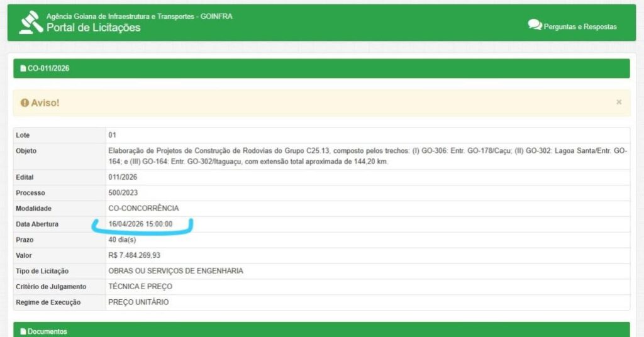Click the Prazo value 40 dia(s)
The width and height of the screenshot is (644, 337).
click(122, 240)
